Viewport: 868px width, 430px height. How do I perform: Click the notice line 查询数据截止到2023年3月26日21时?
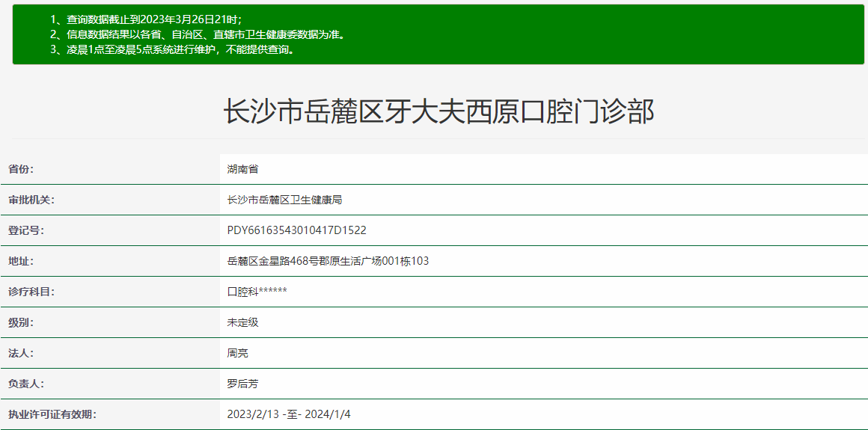[x=146, y=20]
